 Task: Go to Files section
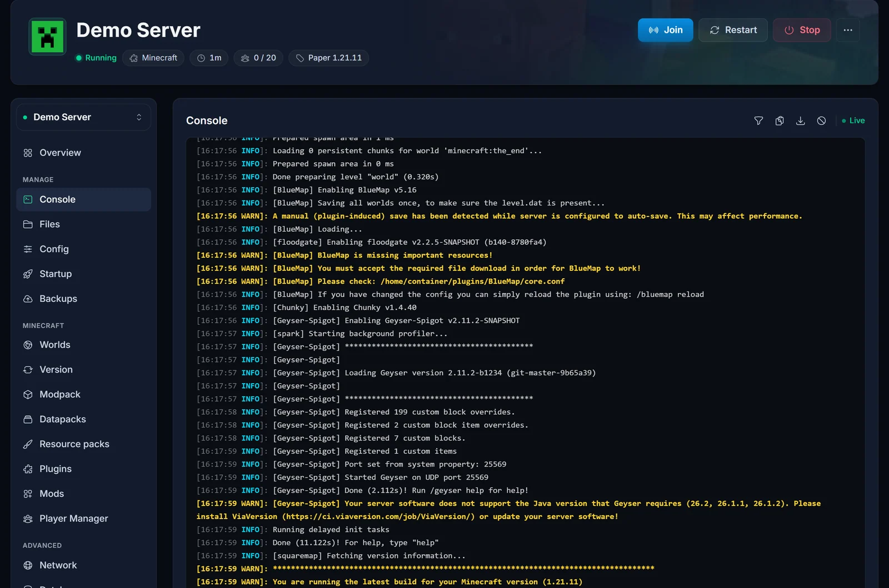point(83,224)
